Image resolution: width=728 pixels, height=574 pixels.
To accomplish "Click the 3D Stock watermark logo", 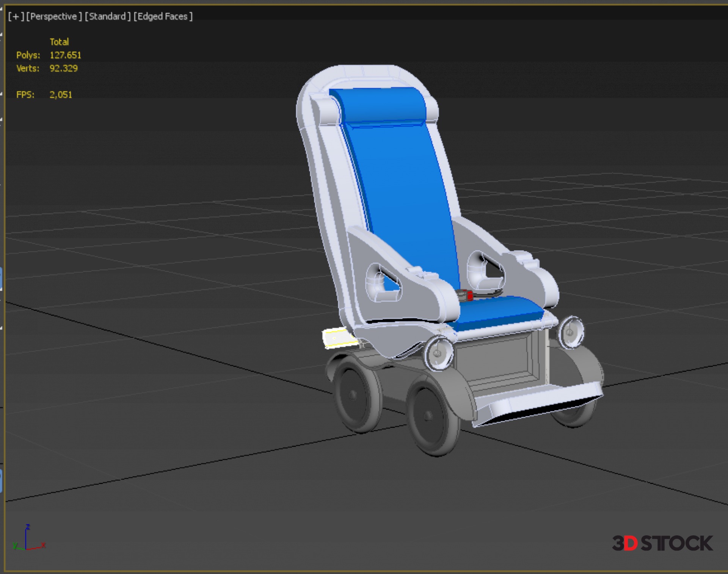I will pos(662,543).
